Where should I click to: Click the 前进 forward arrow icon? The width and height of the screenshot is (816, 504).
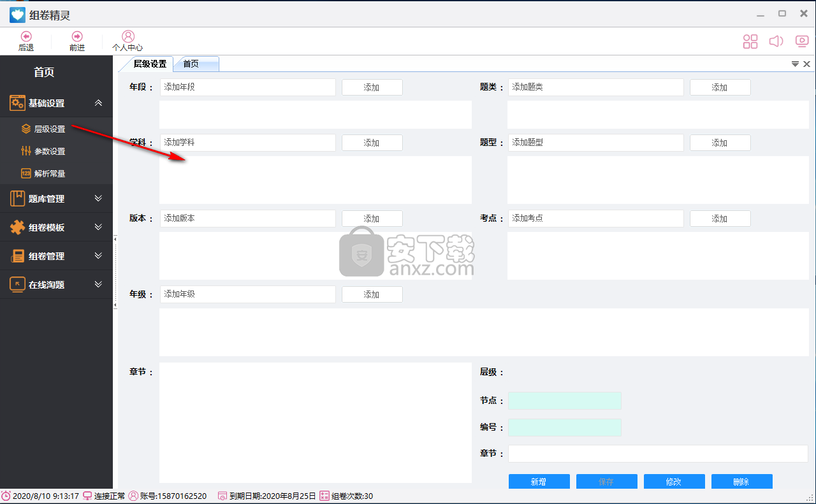coord(77,36)
